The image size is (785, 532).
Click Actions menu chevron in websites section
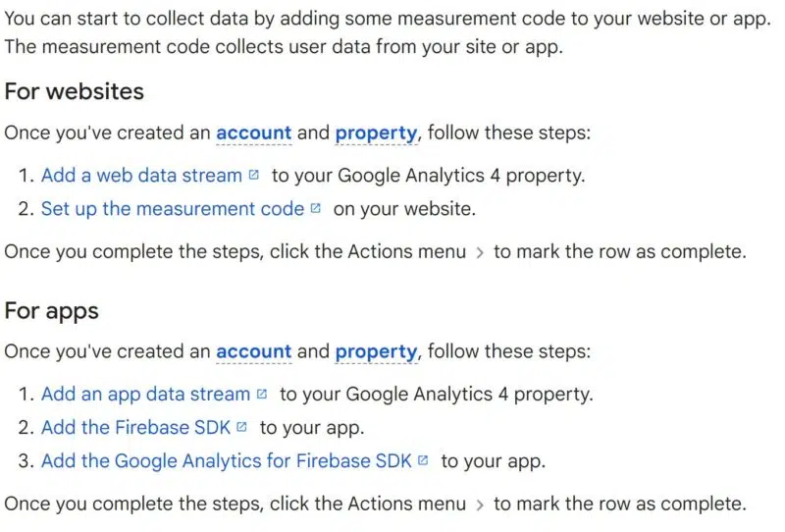coord(480,252)
